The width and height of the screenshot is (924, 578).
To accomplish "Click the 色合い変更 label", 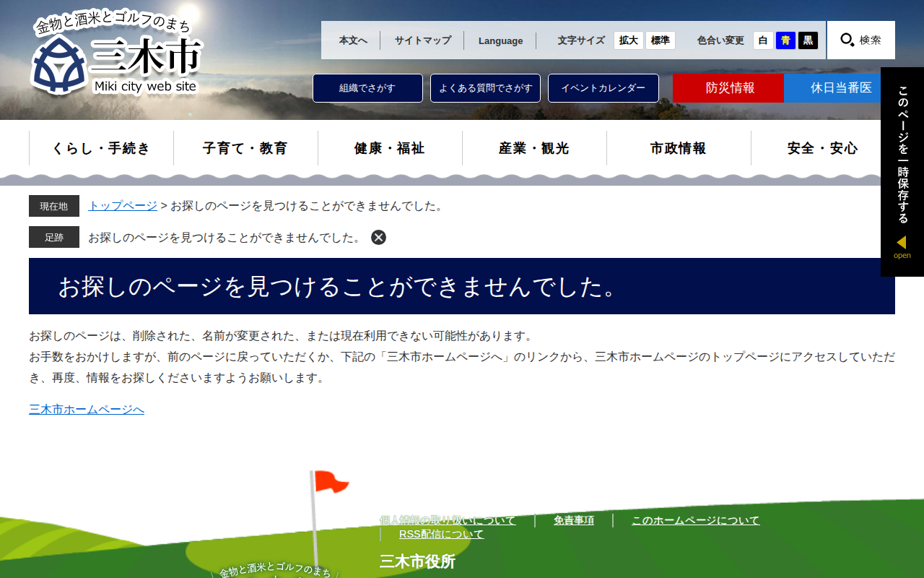I will 720,40.
